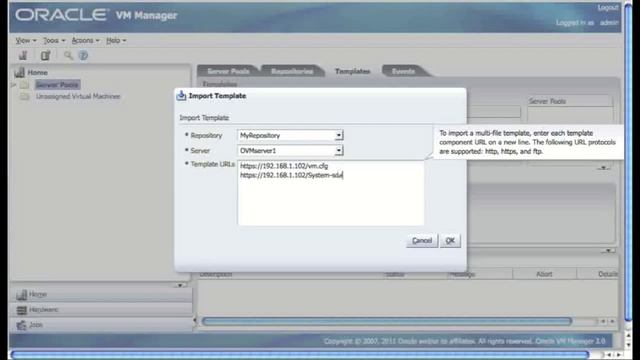Open the Repository dropdown in Import Template
The width and height of the screenshot is (640, 360).
click(338, 135)
